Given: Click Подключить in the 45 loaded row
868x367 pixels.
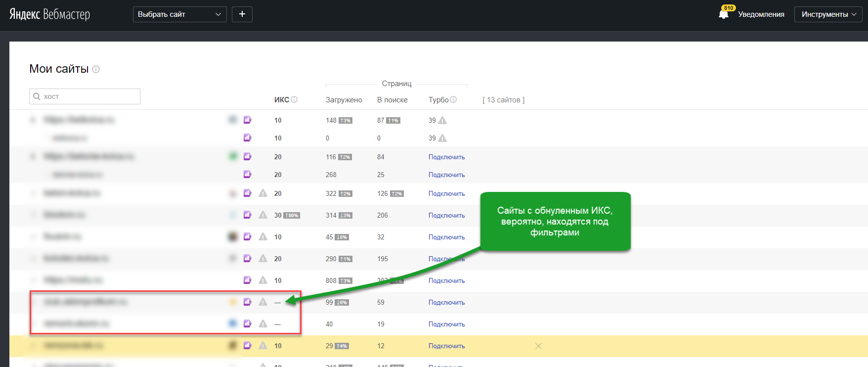Looking at the screenshot, I should click(x=446, y=237).
